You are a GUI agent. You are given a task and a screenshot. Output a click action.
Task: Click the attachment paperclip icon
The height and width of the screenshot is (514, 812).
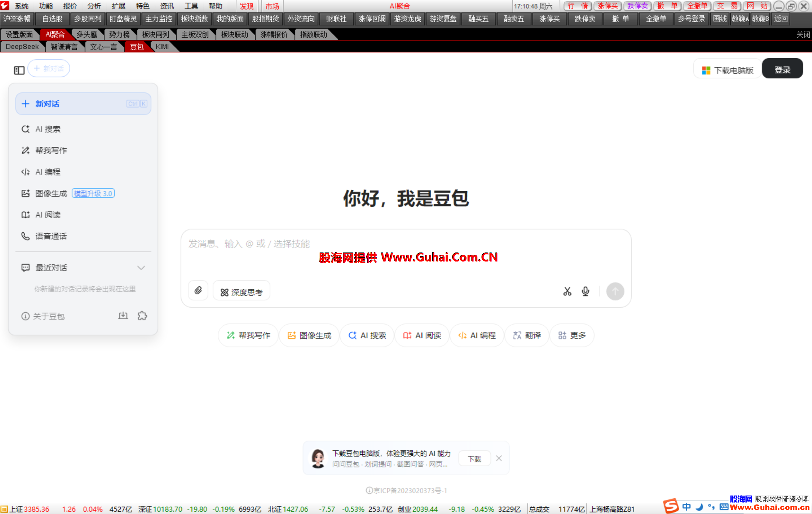tap(198, 290)
